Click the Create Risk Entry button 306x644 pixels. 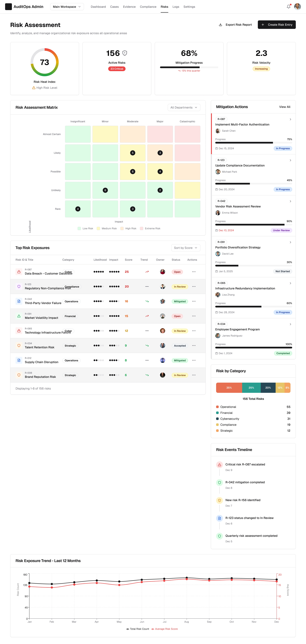coord(276,25)
